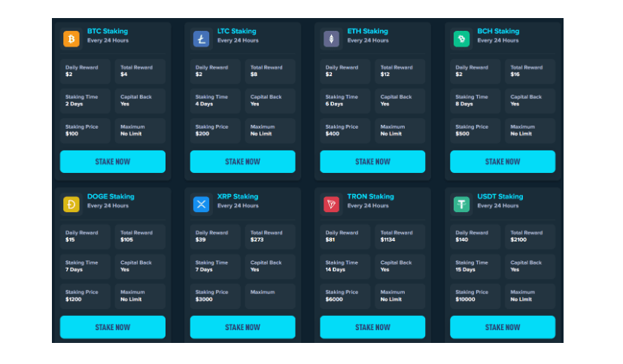Click STAKE NOW under USDT Staking
This screenshot has height=364, width=623.
tap(503, 327)
